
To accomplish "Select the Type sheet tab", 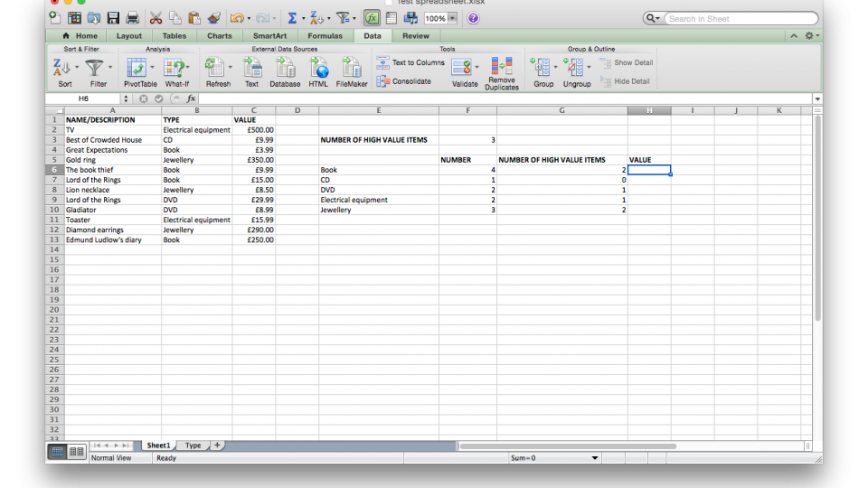I will click(193, 446).
